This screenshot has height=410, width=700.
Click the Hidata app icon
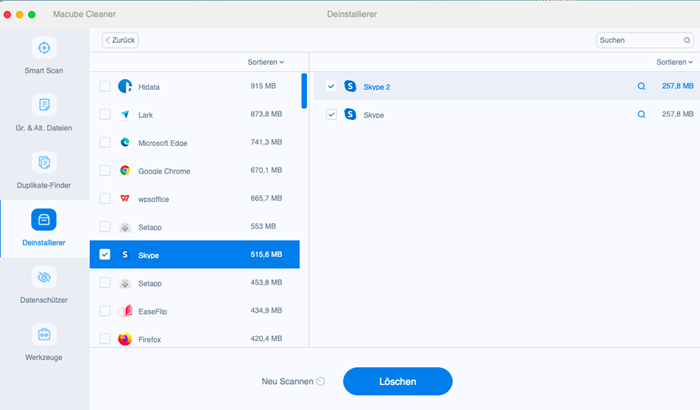click(x=125, y=86)
